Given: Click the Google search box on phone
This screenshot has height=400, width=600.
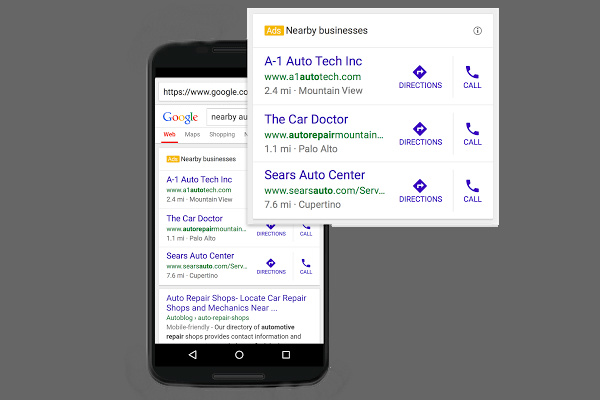Looking at the screenshot, I should (x=227, y=117).
